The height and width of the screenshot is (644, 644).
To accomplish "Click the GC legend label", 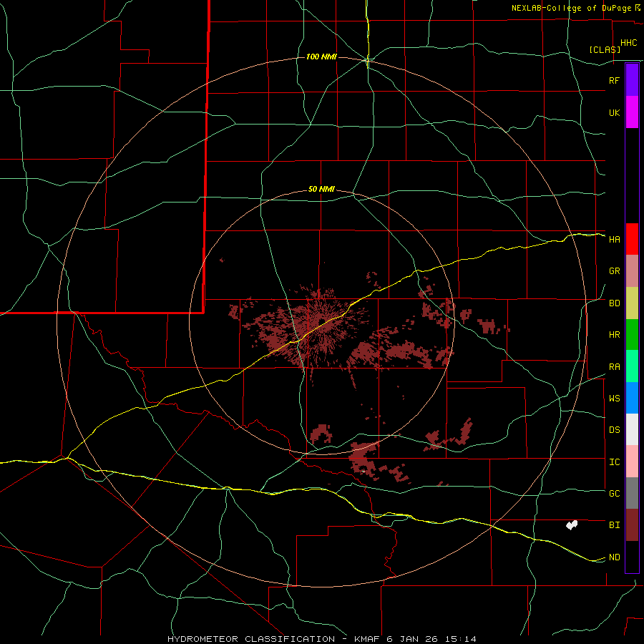I will [614, 494].
